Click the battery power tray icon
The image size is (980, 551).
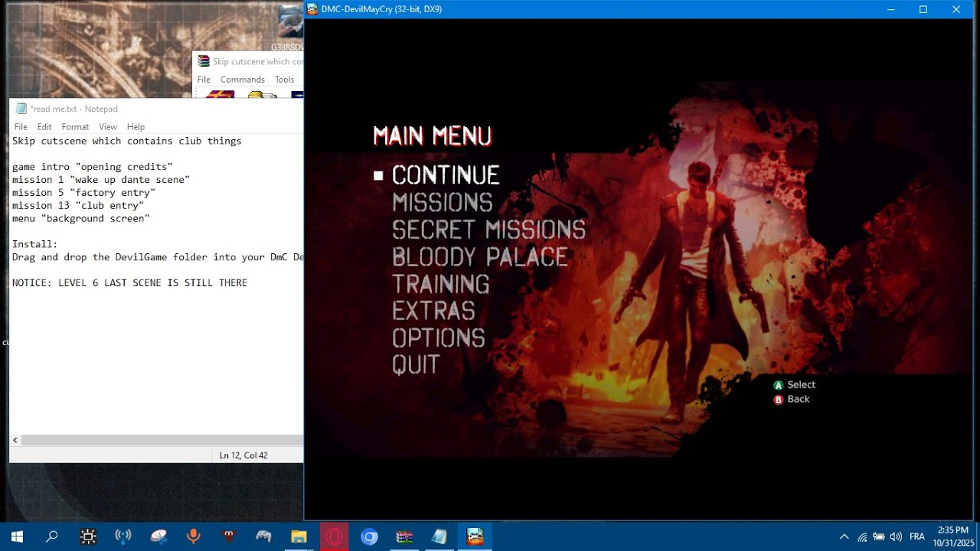click(x=879, y=536)
